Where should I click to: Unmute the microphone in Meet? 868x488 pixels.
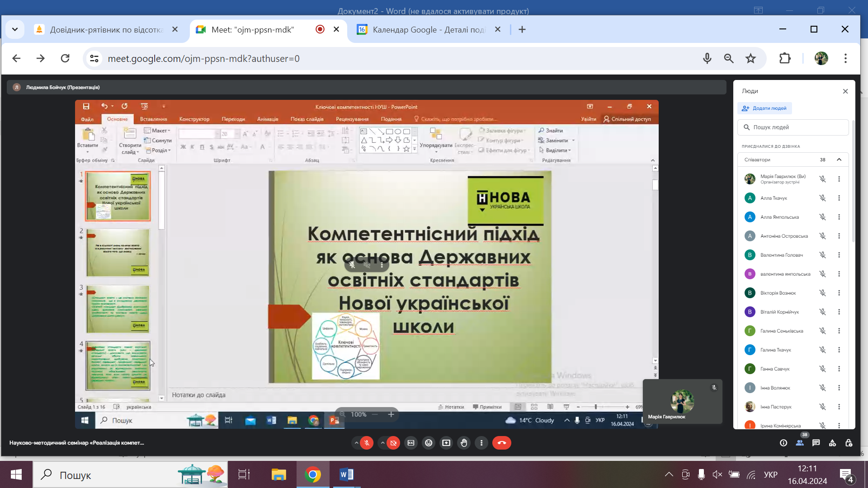367,443
